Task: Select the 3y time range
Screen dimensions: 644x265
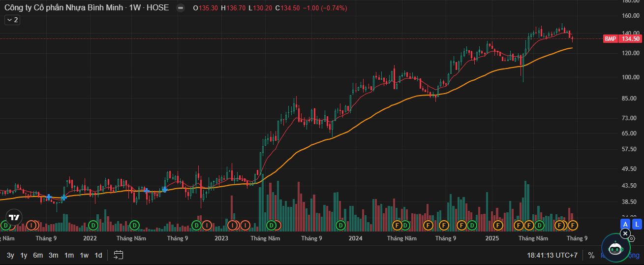Action: pos(10,255)
